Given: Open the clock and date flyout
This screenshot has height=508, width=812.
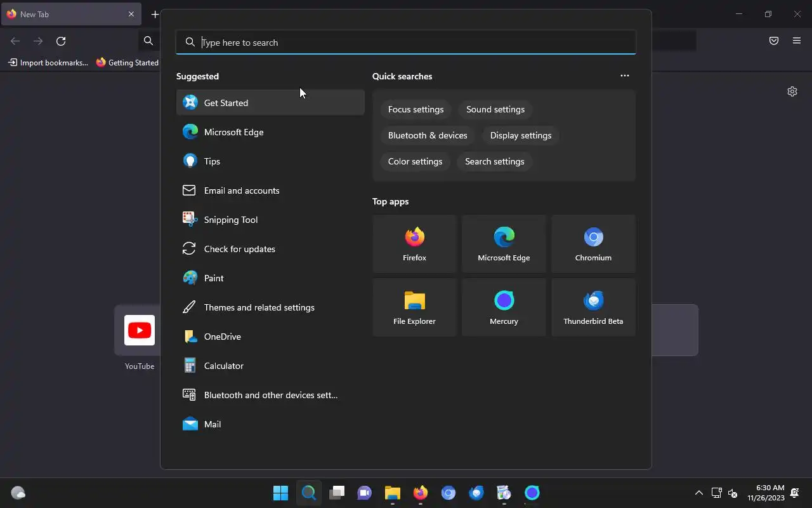Looking at the screenshot, I should [x=766, y=493].
